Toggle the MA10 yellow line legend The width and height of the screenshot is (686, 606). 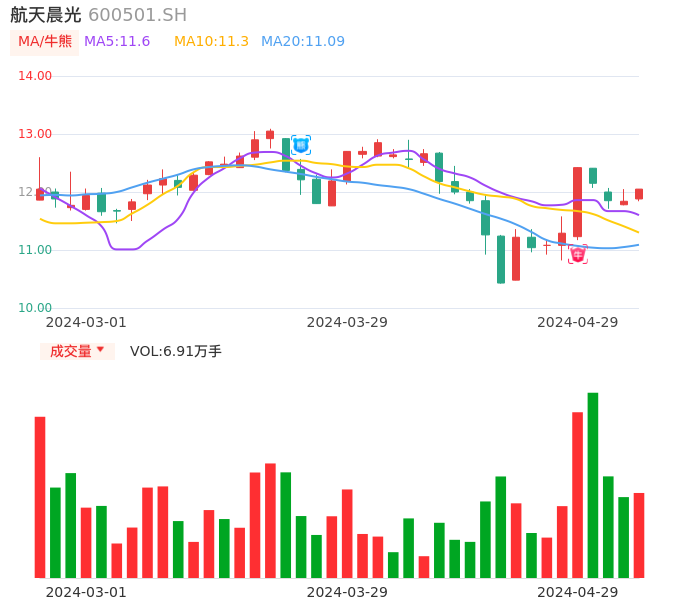[x=211, y=42]
